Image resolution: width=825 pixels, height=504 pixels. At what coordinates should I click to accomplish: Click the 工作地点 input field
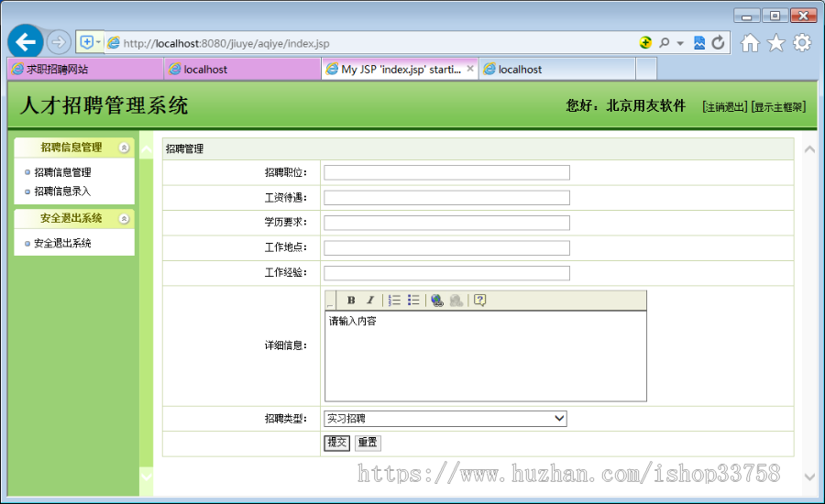[x=446, y=247]
